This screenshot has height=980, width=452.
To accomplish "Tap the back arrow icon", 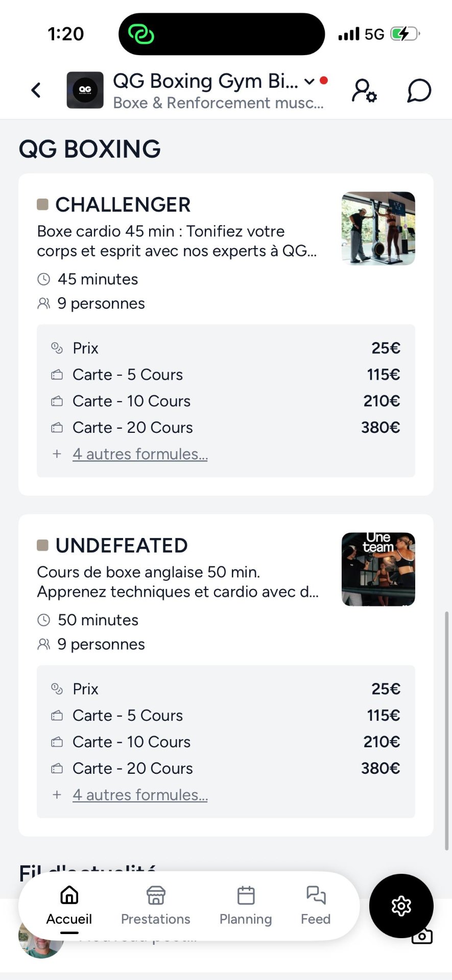I will point(36,90).
